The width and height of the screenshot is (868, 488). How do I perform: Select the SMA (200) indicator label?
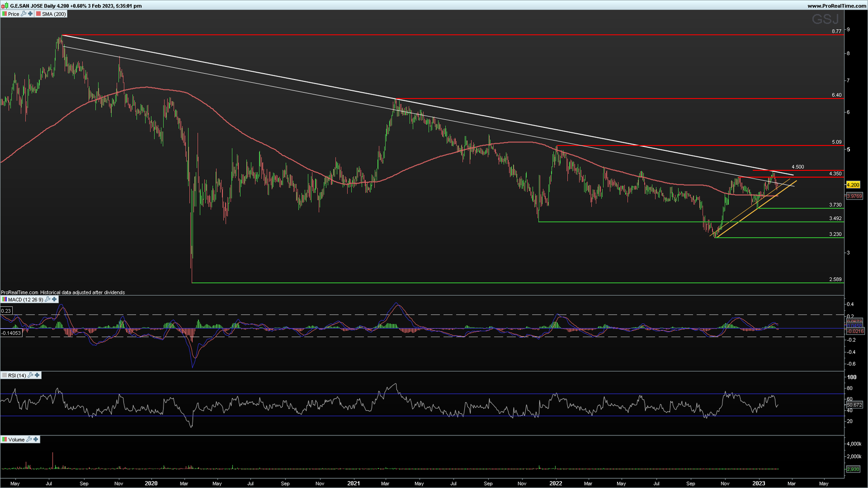[x=54, y=14]
